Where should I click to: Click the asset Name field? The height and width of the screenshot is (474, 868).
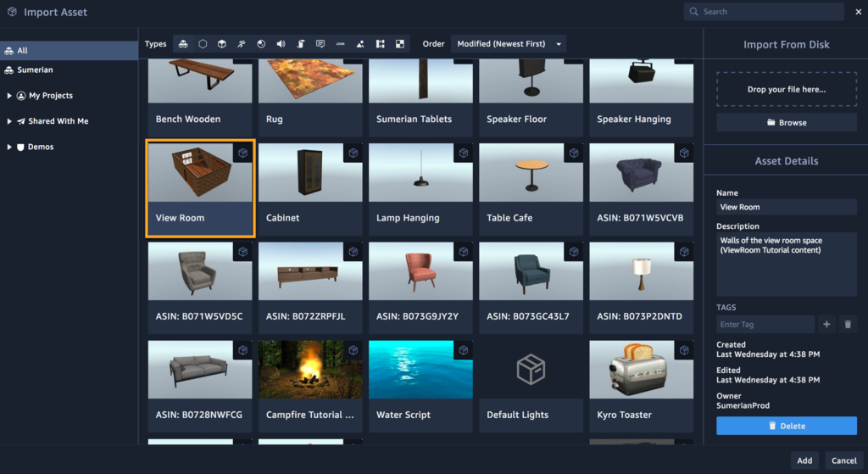click(x=786, y=207)
